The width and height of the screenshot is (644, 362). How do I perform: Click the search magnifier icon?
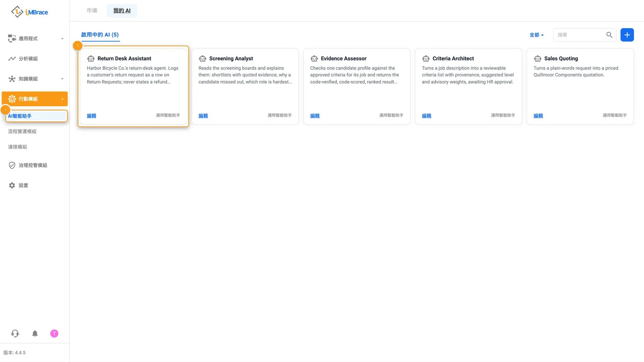609,35
